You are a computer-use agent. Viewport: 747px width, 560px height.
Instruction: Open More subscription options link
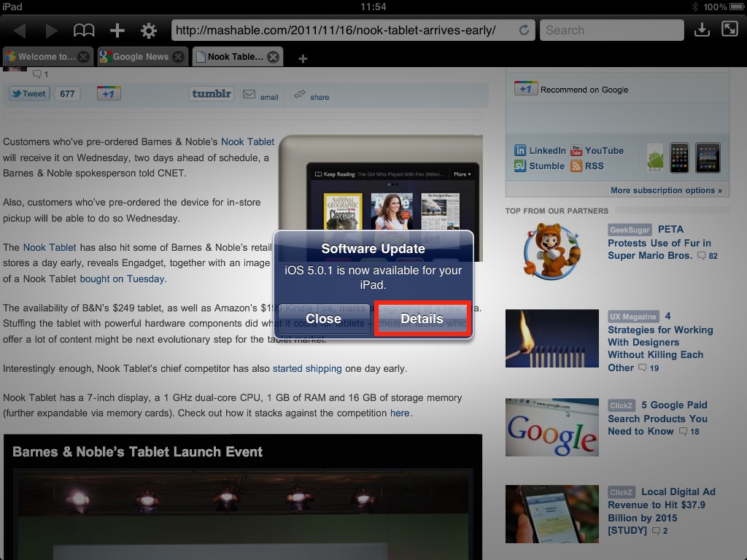click(665, 190)
